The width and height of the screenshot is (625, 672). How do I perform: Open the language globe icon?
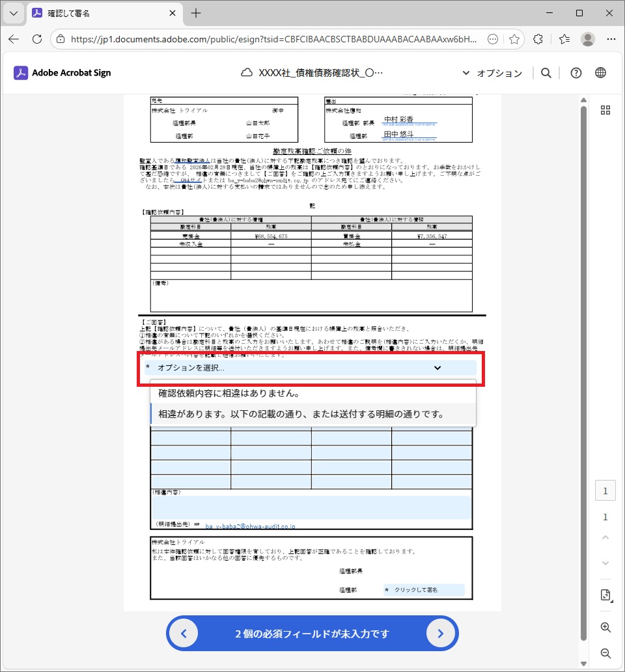tap(600, 73)
